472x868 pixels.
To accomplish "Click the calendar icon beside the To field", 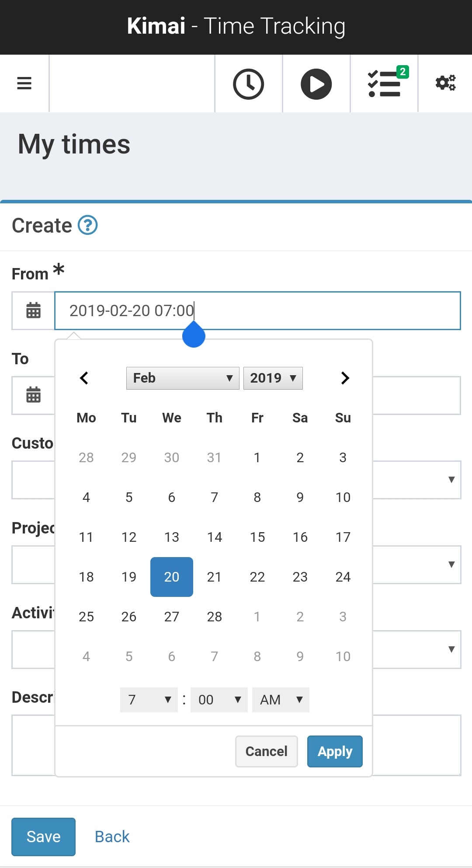I will (x=32, y=396).
